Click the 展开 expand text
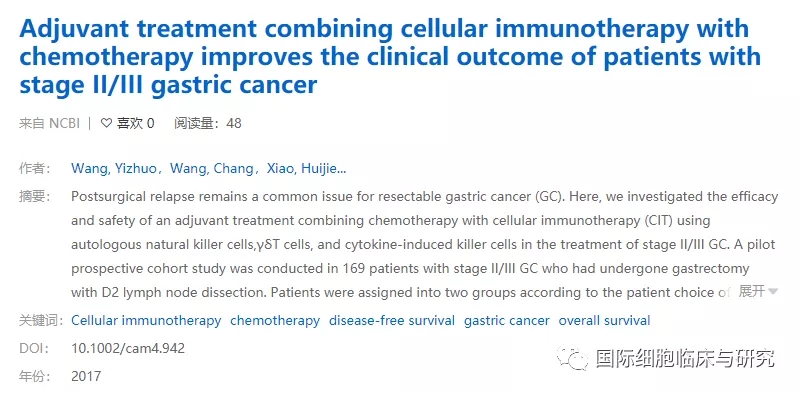800x393 pixels. click(752, 291)
